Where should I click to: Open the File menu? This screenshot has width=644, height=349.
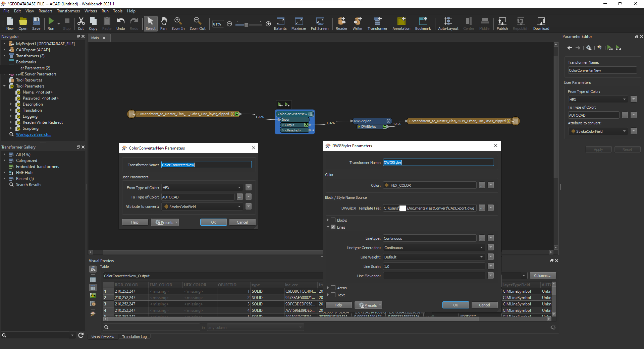tap(6, 11)
